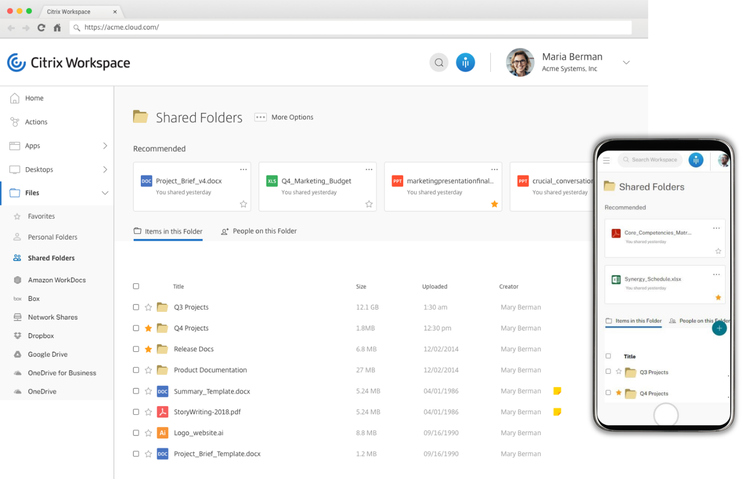The height and width of the screenshot is (479, 750).
Task: Tick the select-all checkbox in table header
Action: click(136, 286)
